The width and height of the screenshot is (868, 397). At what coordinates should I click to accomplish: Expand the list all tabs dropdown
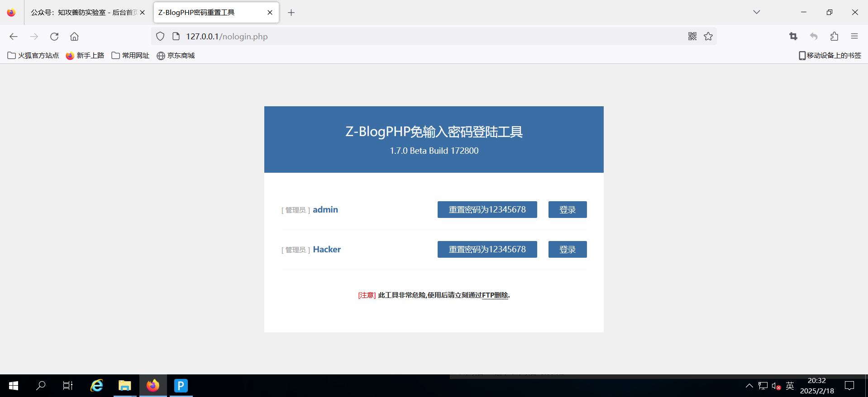tap(757, 12)
